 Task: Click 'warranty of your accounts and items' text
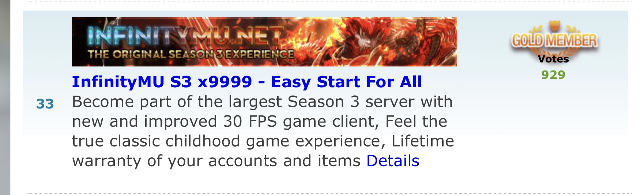pos(216,161)
